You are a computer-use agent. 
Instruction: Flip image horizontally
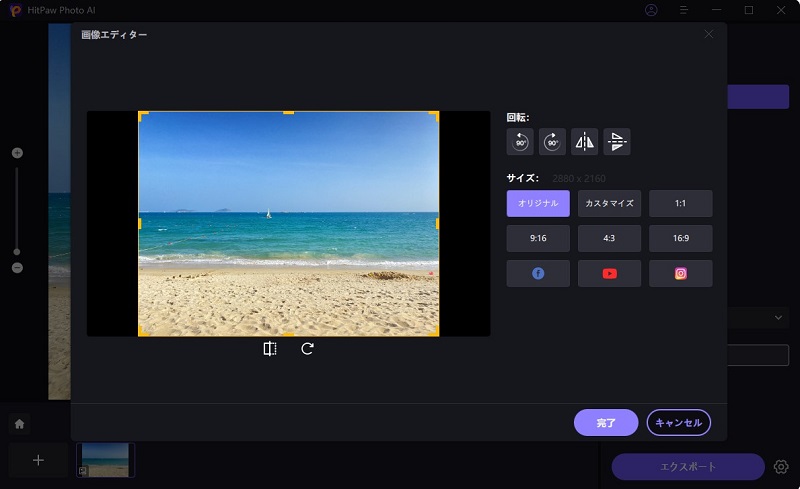coord(584,141)
